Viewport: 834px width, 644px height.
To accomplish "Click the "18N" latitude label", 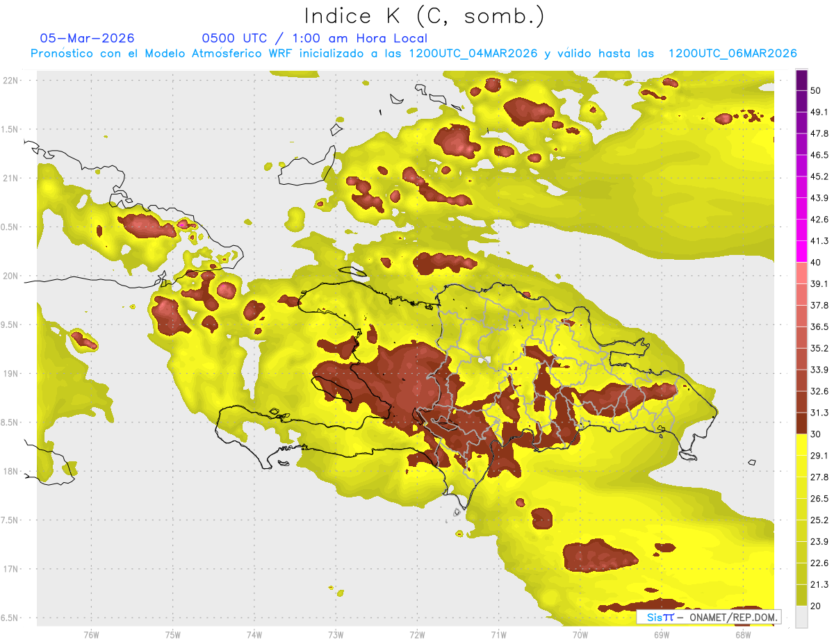I will click(x=10, y=471).
